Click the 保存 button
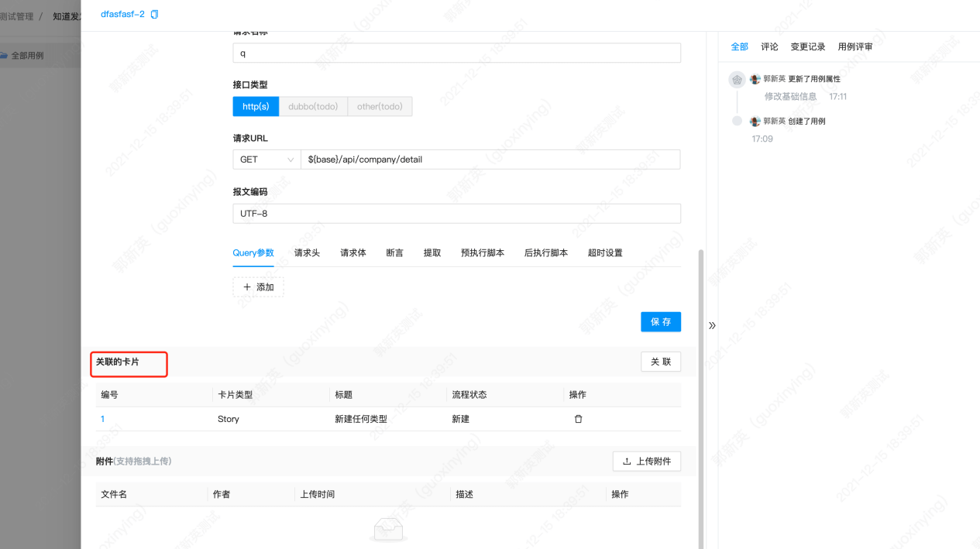Screen dimensions: 980x549 pos(660,321)
